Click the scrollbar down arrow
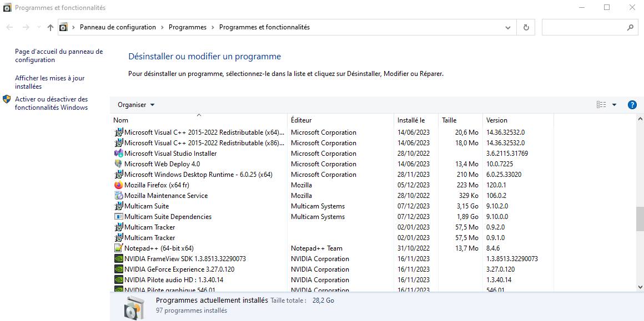This screenshot has height=321, width=644. pos(640,287)
